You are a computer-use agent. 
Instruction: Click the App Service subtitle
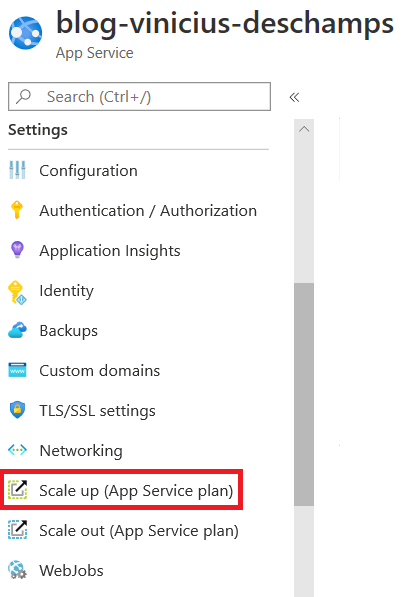95,53
